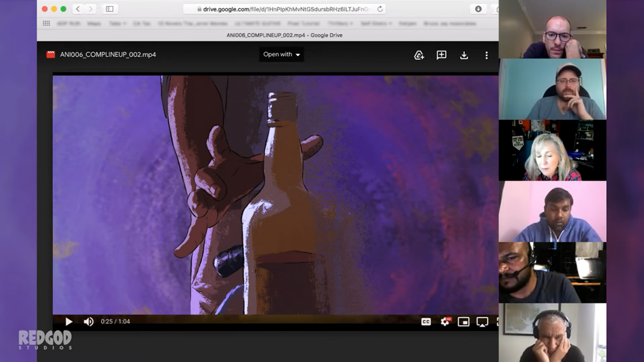This screenshot has width=644, height=362.
Task: Open the bookmarks grid icon in favorites bar
Action: tap(46, 24)
